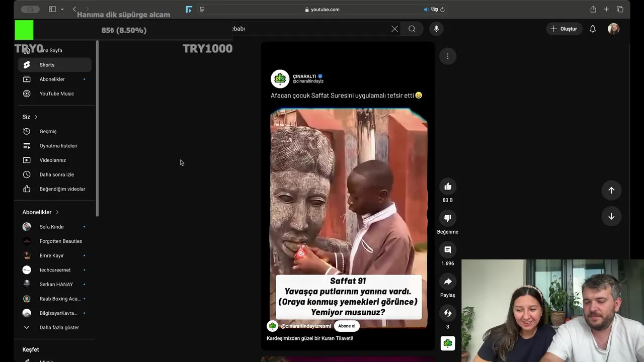Viewport: 644px width, 362px height.
Task: Open Forgotten Beauties channel
Action: pos(55,241)
